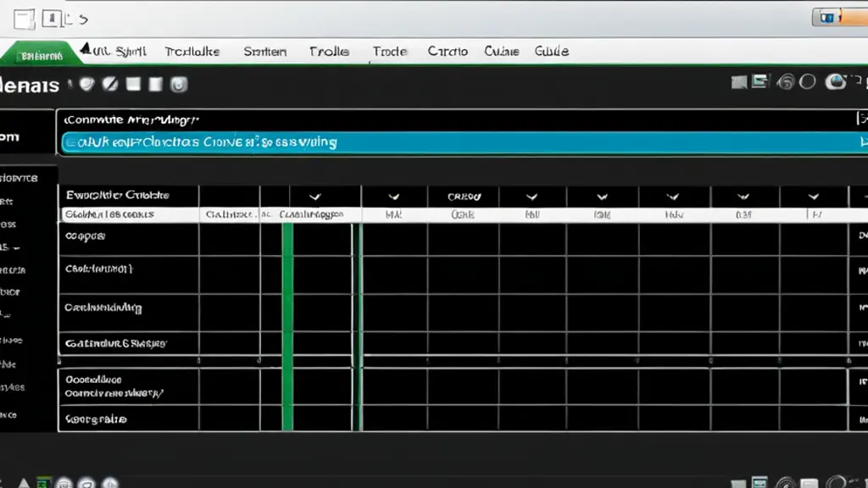Click the white square window icon in the title bar

25,19
